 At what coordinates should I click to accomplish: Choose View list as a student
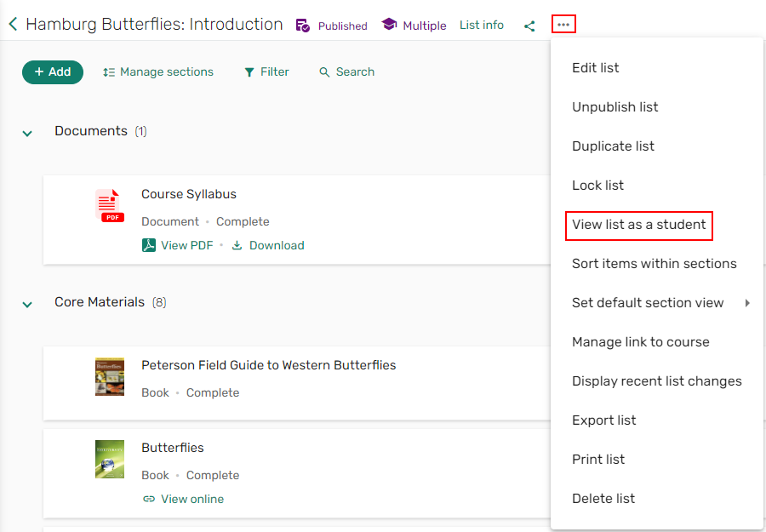click(639, 225)
